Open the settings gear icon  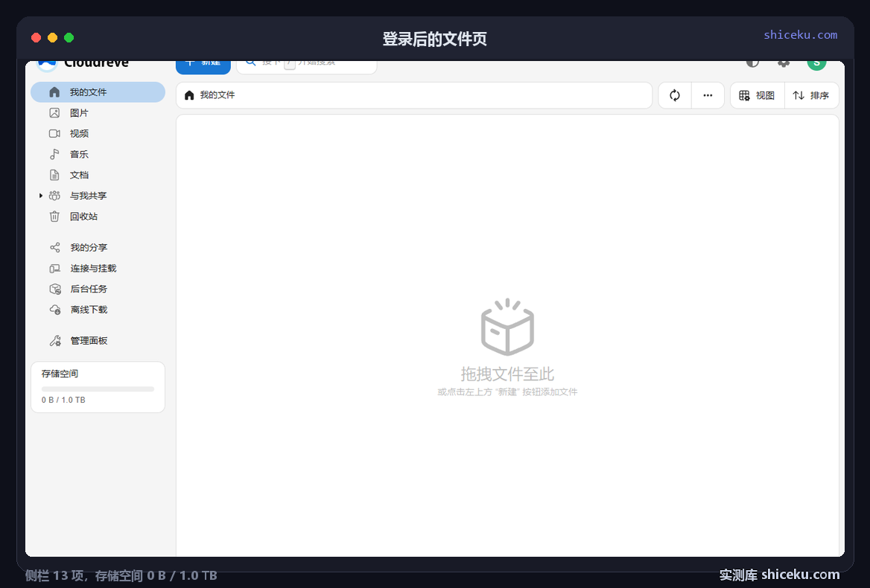coord(784,63)
